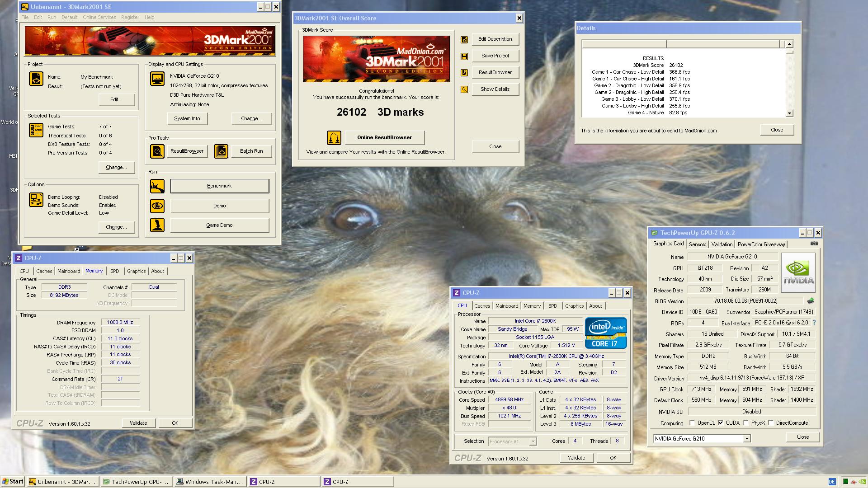Toggle the OpenCL checkbox in GPU-Z

[x=692, y=423]
